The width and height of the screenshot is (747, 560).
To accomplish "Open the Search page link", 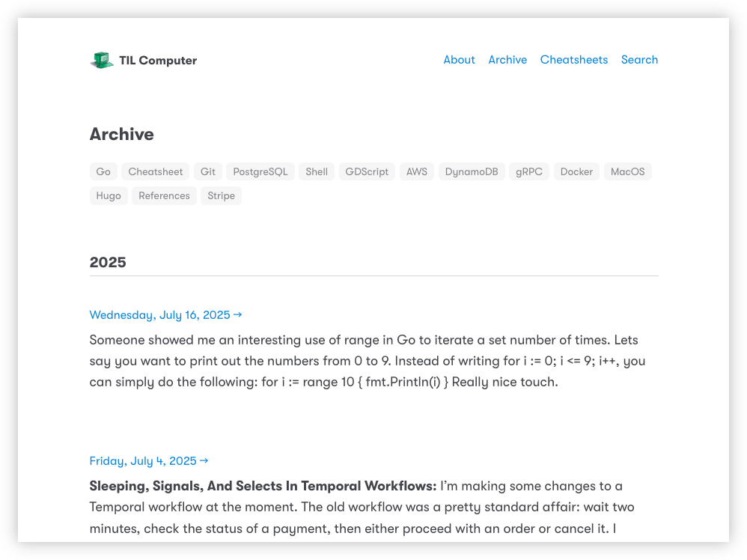I will pos(639,60).
